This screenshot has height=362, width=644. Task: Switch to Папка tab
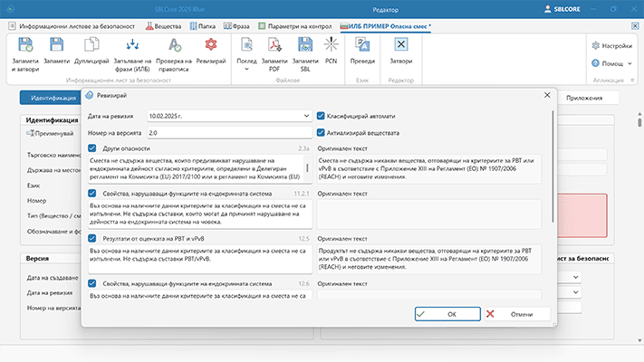(203, 26)
